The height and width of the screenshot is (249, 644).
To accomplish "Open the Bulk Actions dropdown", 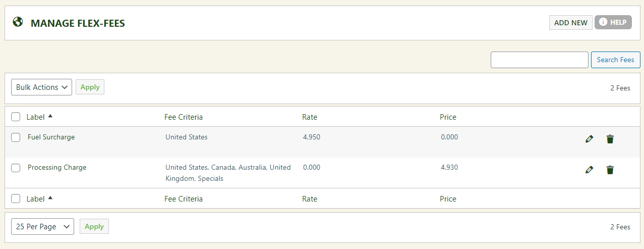I will 41,87.
